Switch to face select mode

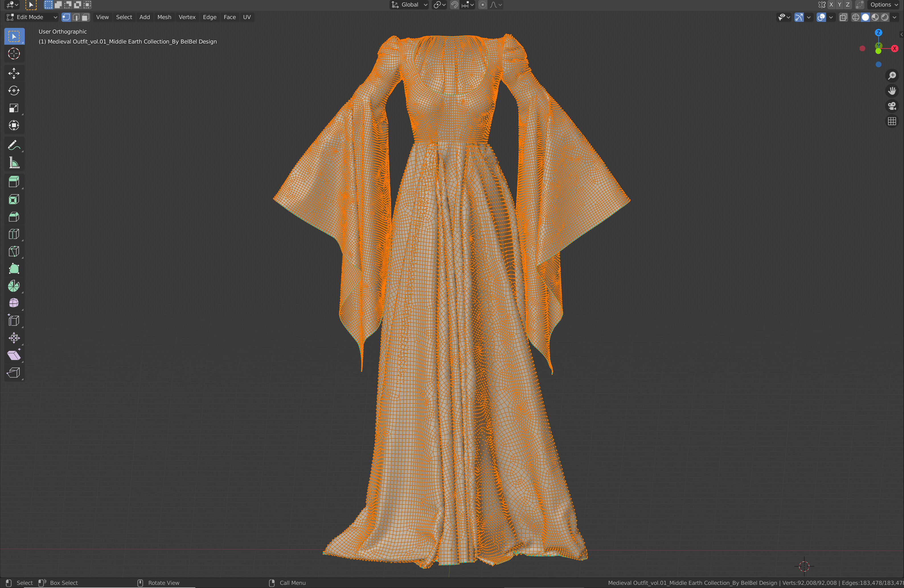(x=85, y=17)
